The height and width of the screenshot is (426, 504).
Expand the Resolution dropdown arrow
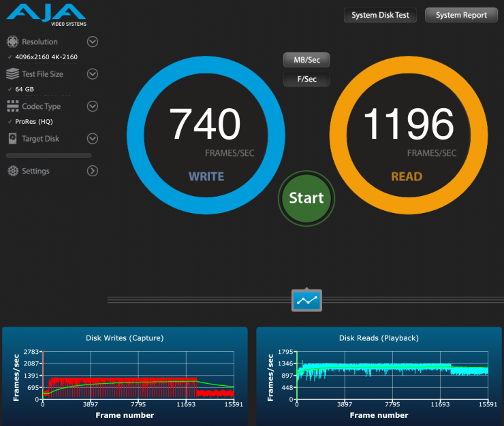tap(93, 42)
